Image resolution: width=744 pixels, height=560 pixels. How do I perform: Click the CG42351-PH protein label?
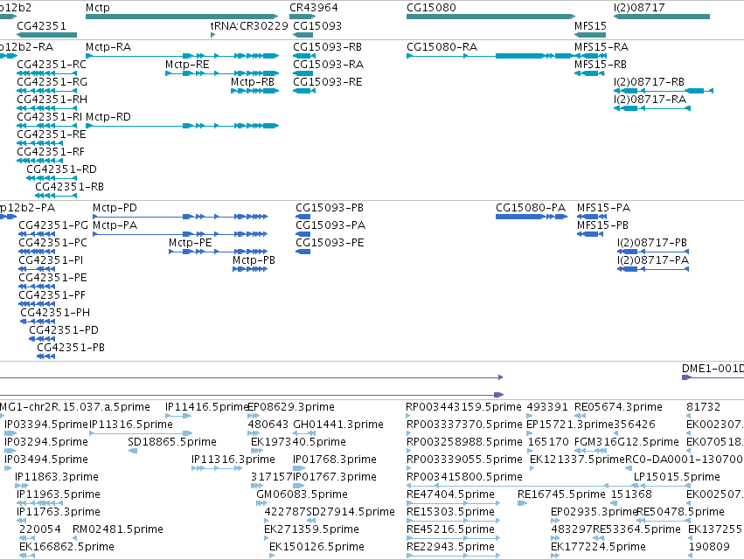(x=55, y=313)
